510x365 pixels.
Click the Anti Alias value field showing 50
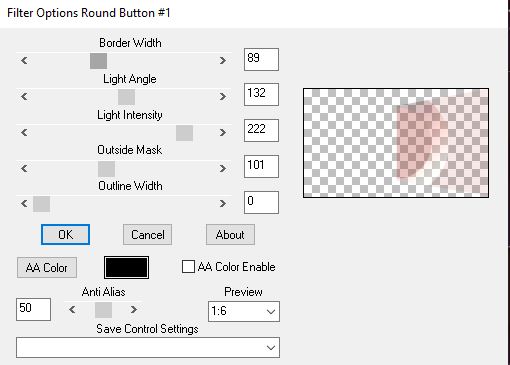click(x=33, y=309)
